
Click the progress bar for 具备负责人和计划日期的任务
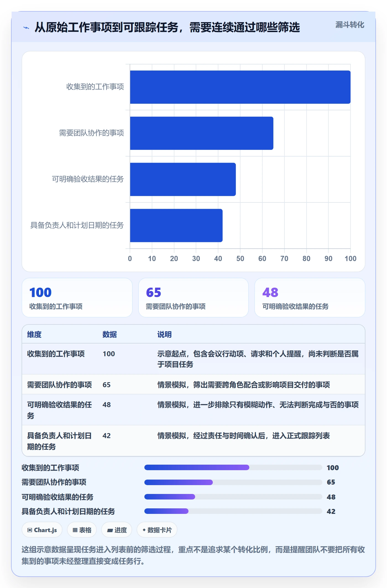click(233, 511)
